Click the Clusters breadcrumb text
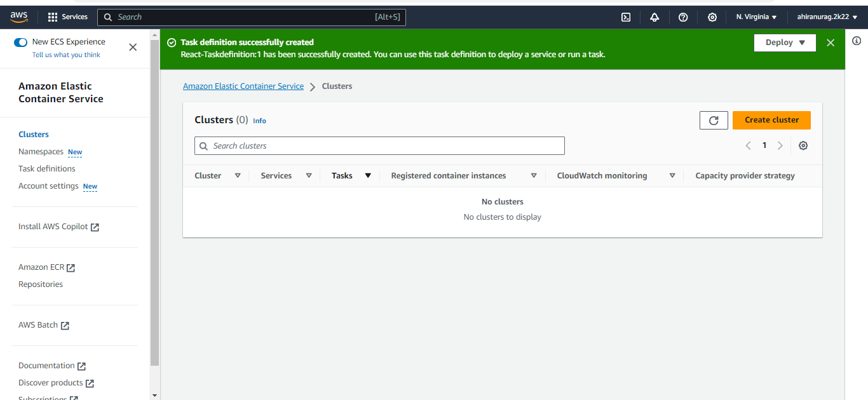The width and height of the screenshot is (868, 400). [337, 86]
